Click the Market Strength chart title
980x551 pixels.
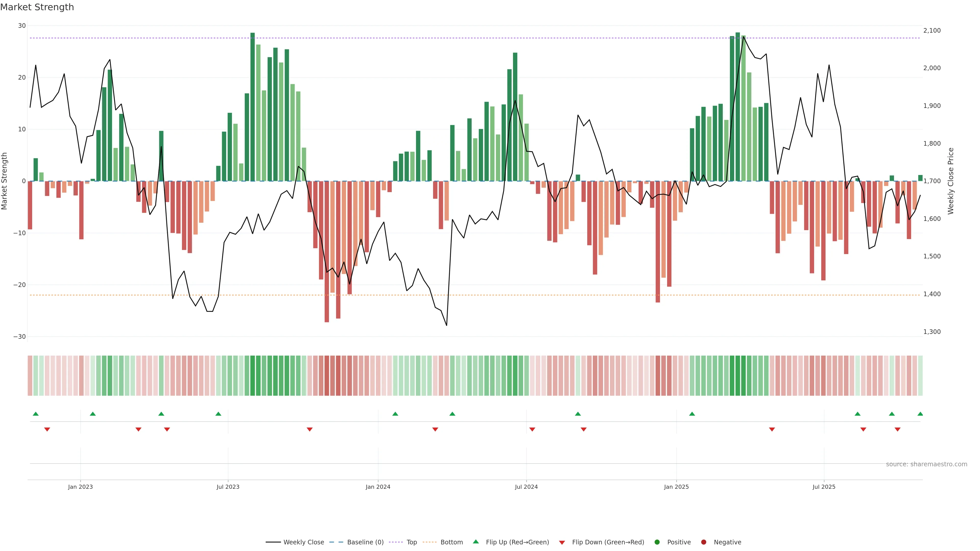coord(37,7)
